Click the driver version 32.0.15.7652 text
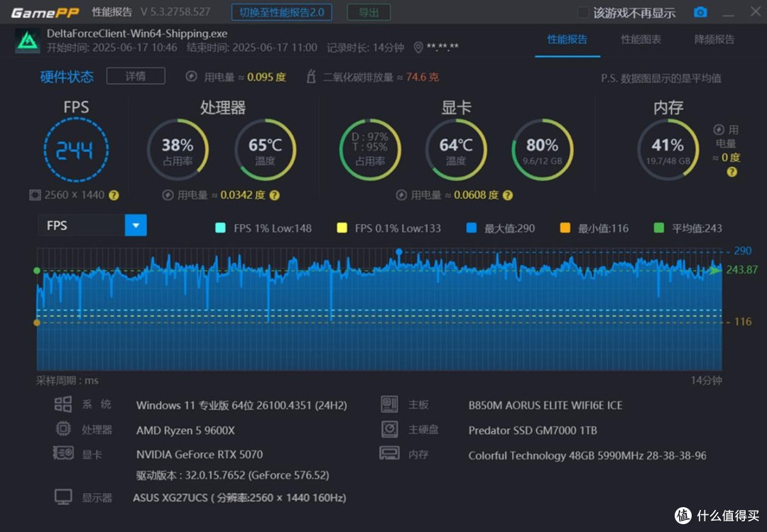Viewport: 767px width, 532px height. (x=232, y=475)
